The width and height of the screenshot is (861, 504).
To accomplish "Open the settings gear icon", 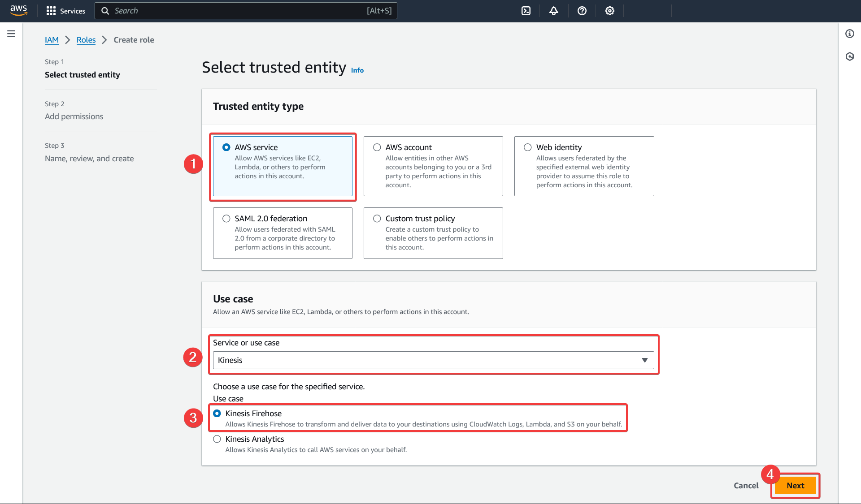I will coord(610,11).
